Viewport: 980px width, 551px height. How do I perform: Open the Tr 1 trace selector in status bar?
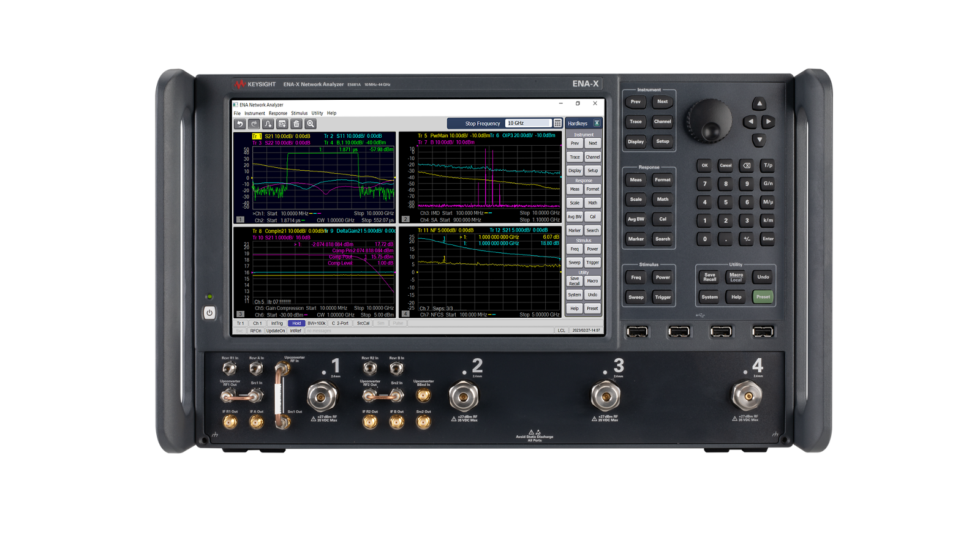240,323
